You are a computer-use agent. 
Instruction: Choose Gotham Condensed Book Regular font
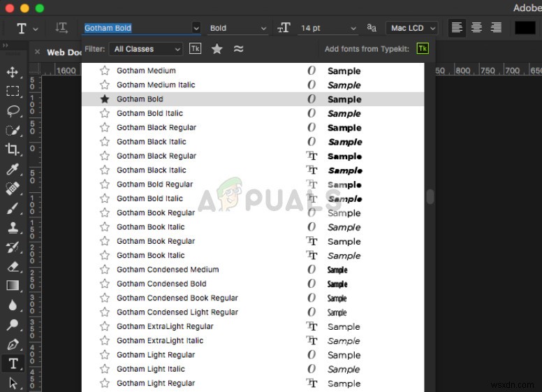coord(253,298)
